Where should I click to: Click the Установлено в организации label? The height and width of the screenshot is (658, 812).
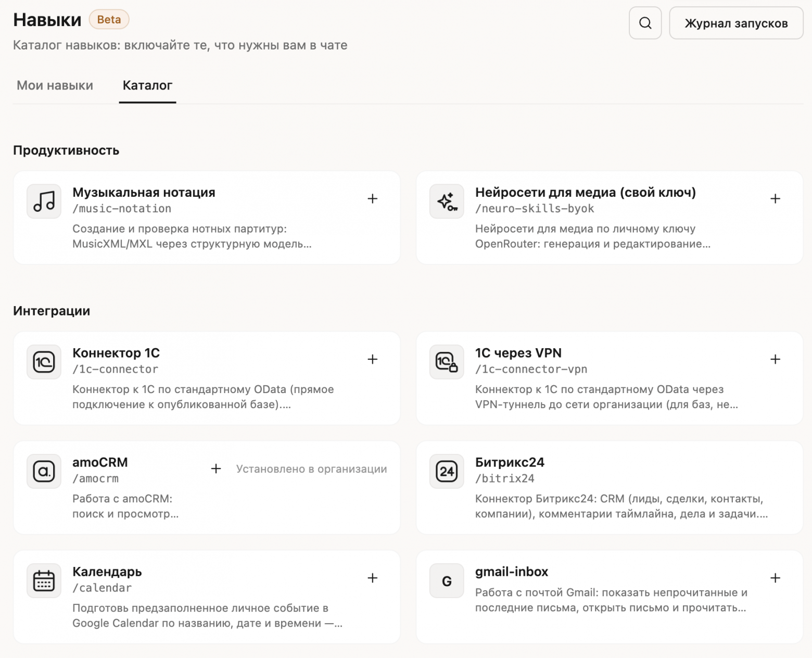tap(311, 469)
